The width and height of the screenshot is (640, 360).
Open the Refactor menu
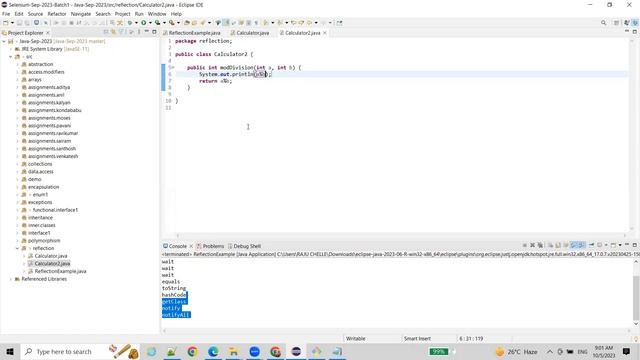coord(57,14)
